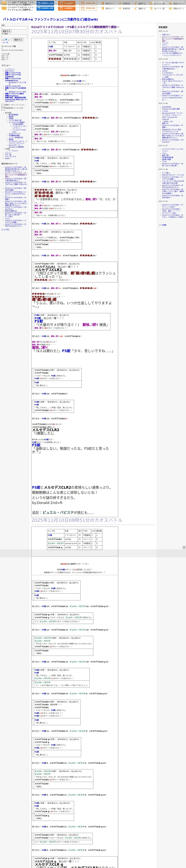This screenshot has height=868, width=186.
Task: Open じゃまと in update history
Action: pos(165,111)
